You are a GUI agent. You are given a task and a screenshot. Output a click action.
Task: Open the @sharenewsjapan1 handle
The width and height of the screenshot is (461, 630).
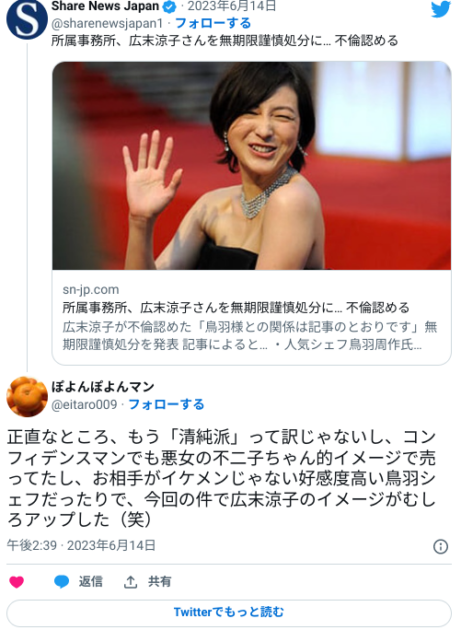tap(107, 23)
